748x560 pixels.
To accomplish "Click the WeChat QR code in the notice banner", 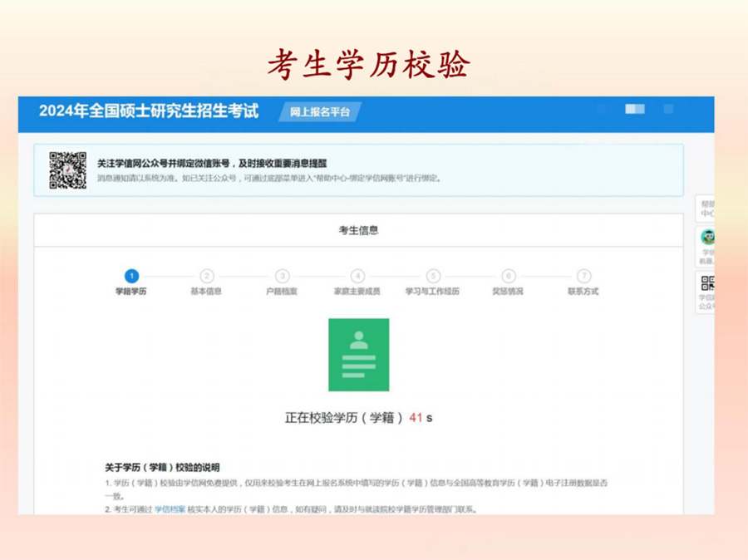I will (x=67, y=170).
